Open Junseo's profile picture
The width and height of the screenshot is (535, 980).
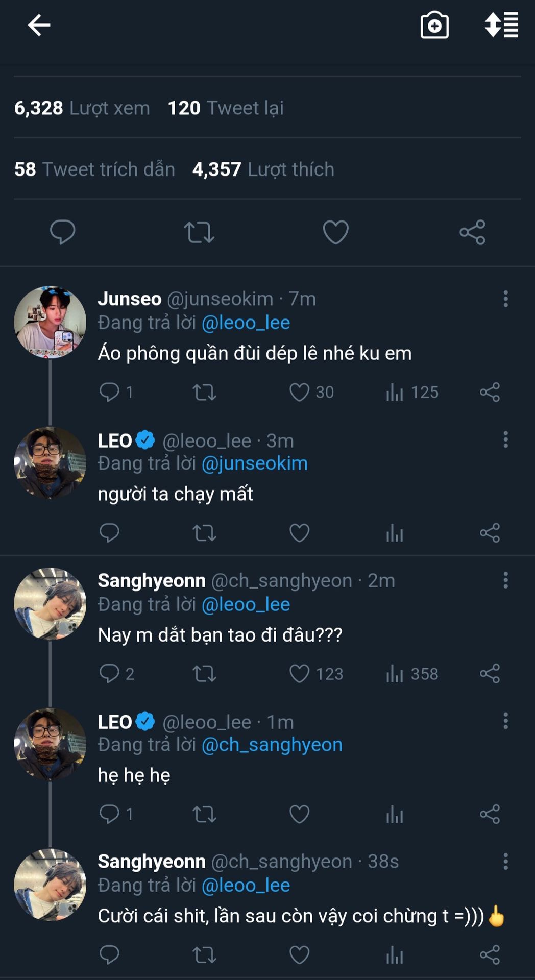click(x=50, y=322)
